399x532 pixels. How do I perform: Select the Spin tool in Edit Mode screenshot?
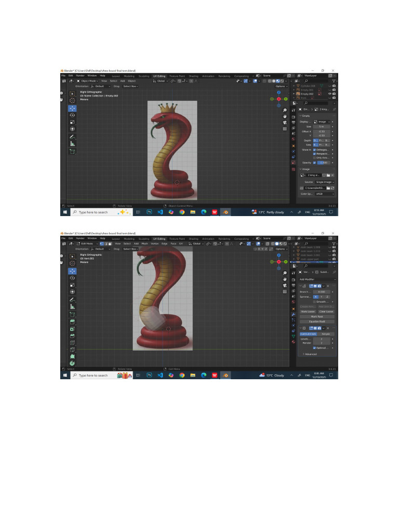point(72,363)
